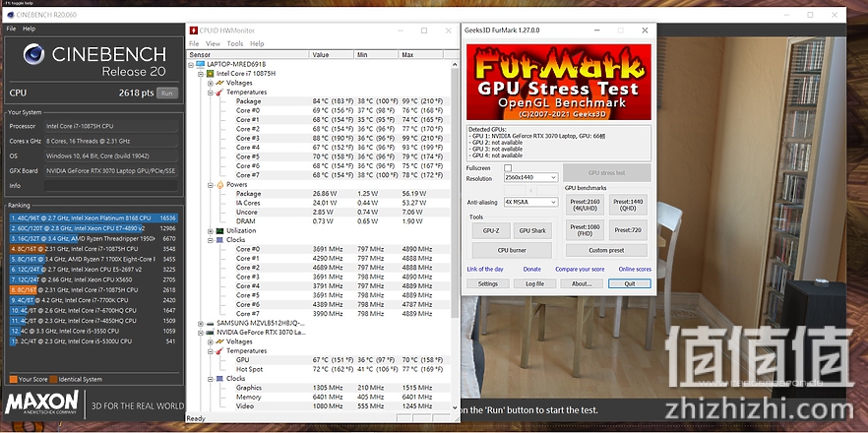Open the Anti-aliasing dropdown in FurMark
The image size is (868, 433).
click(530, 202)
